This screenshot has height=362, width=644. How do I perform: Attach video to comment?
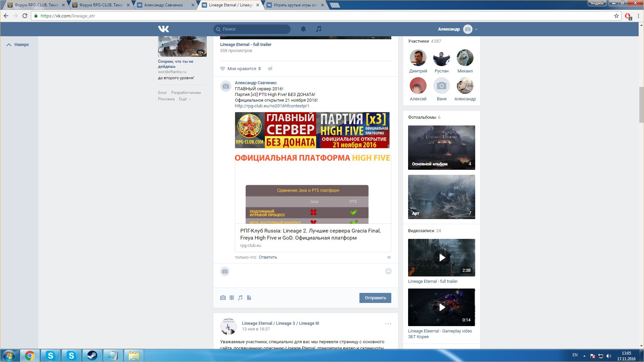(x=232, y=298)
